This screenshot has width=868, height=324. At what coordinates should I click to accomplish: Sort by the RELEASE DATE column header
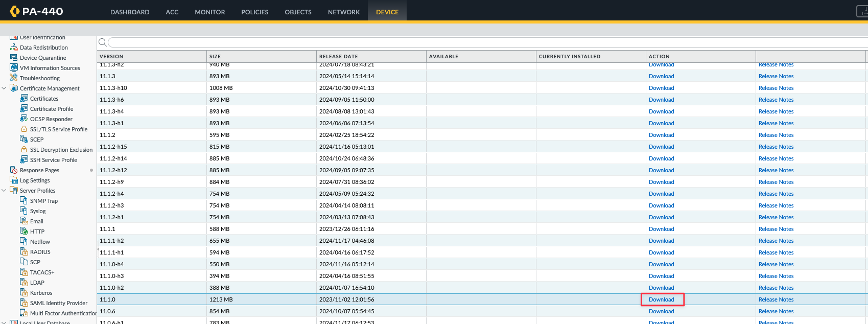point(371,56)
